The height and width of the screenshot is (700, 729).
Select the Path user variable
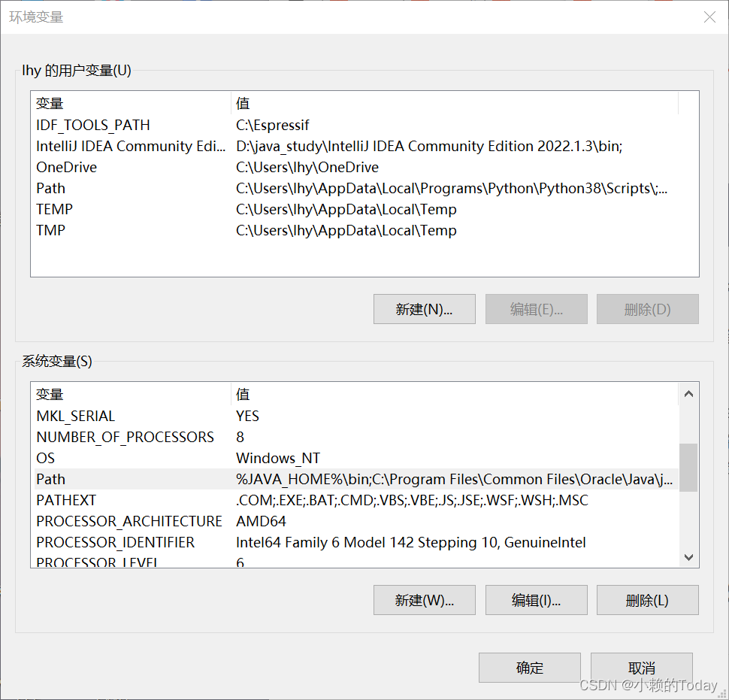click(50, 188)
